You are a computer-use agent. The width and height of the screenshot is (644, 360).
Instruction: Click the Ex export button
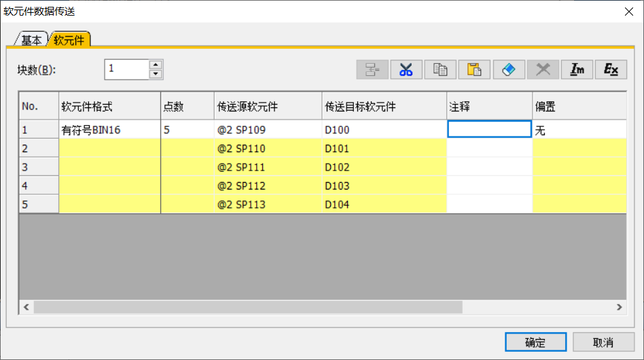(611, 69)
